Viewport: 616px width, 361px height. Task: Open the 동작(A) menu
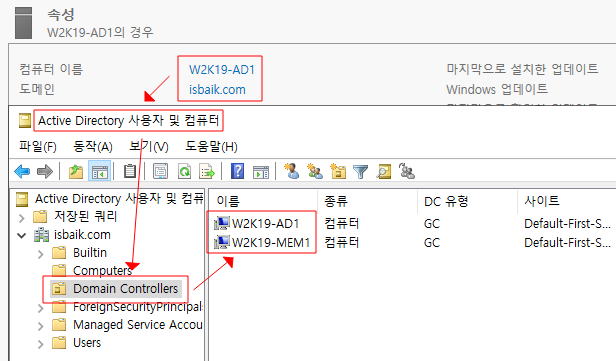coord(93,147)
